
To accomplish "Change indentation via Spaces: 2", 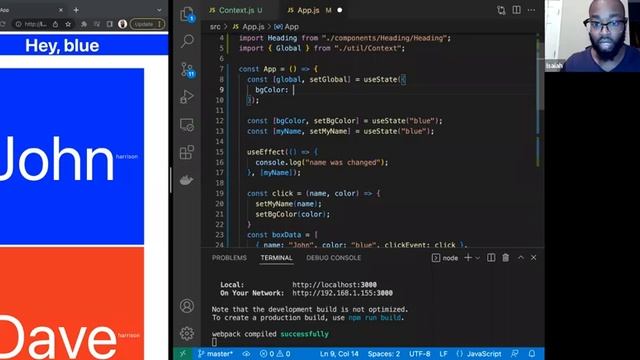I will (384, 354).
